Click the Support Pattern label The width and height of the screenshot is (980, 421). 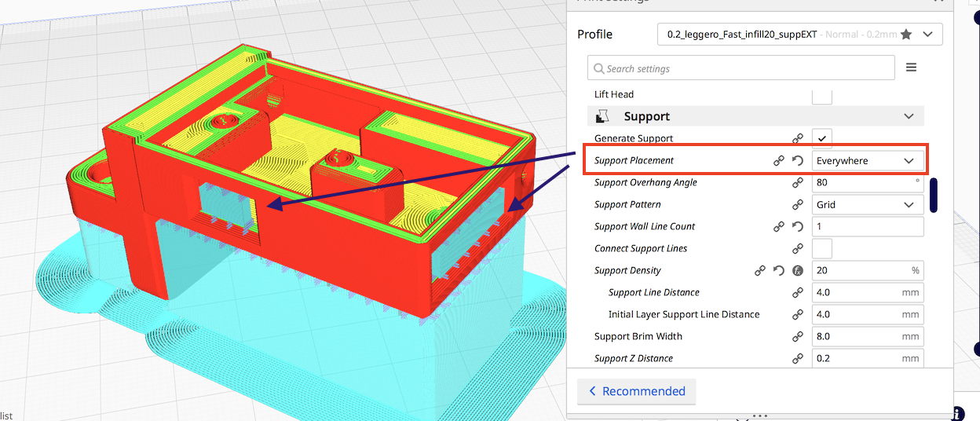627,204
